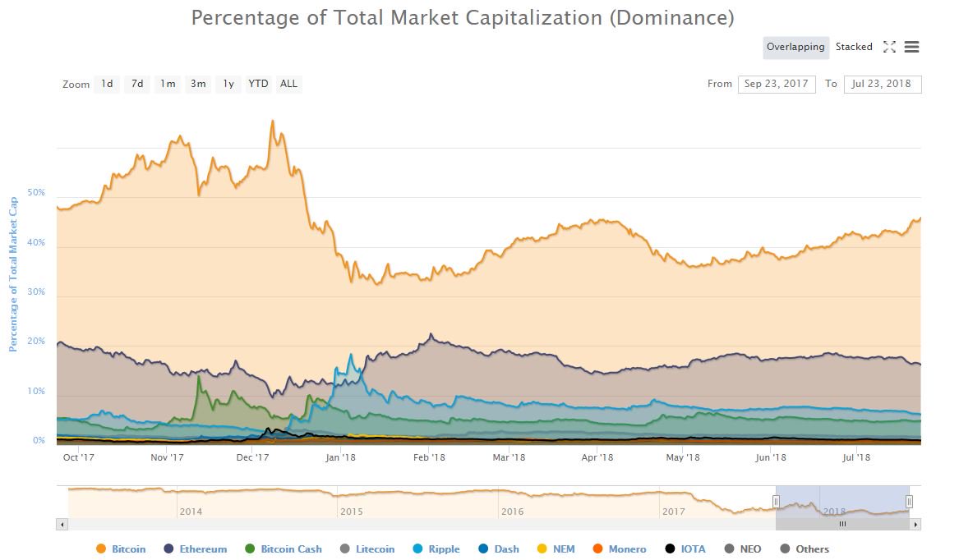Click the right navigator scroll arrow
The image size is (959, 560).
pyautogui.click(x=915, y=523)
